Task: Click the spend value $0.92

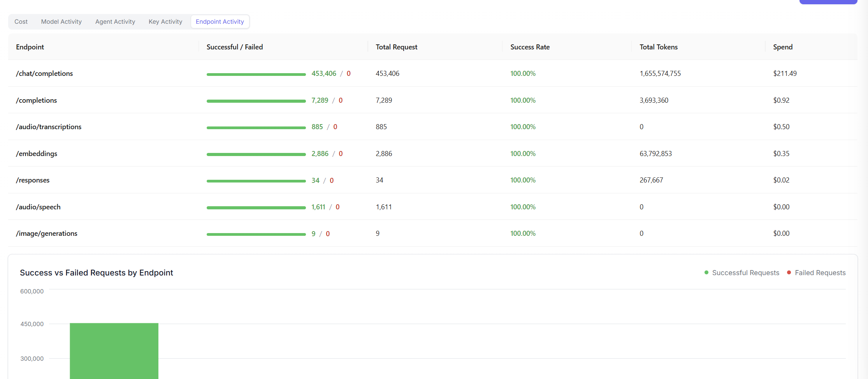Action: tap(781, 100)
